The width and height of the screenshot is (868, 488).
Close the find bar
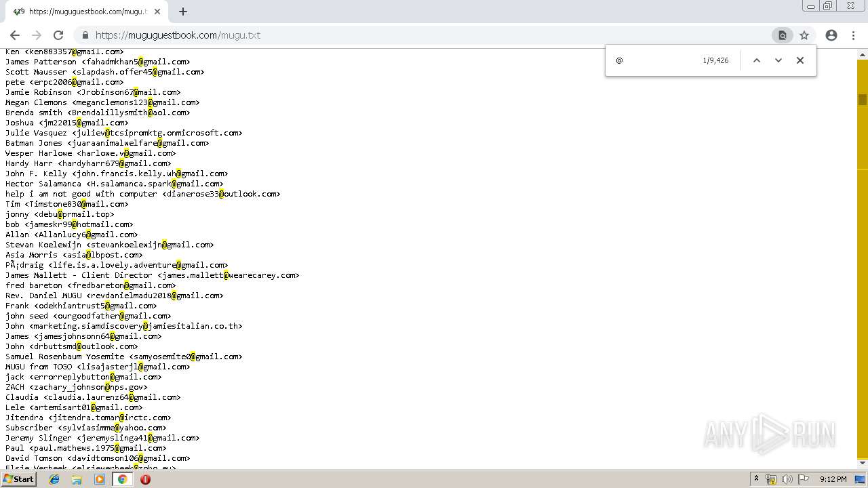[x=800, y=60]
